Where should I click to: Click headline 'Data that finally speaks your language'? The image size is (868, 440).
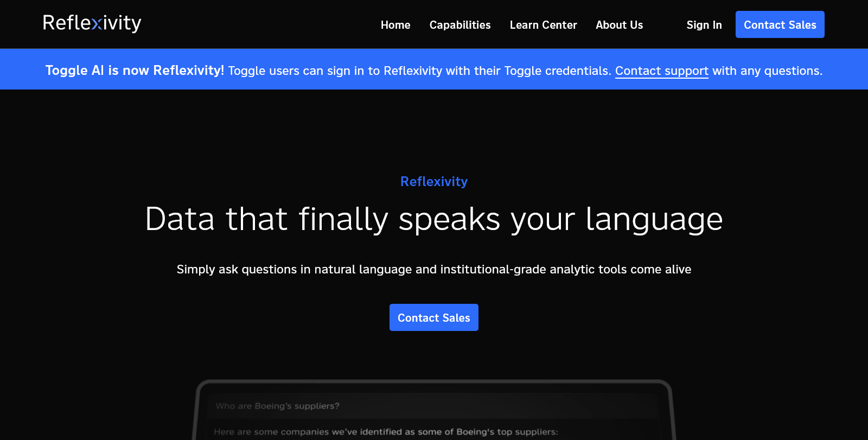coord(434,219)
